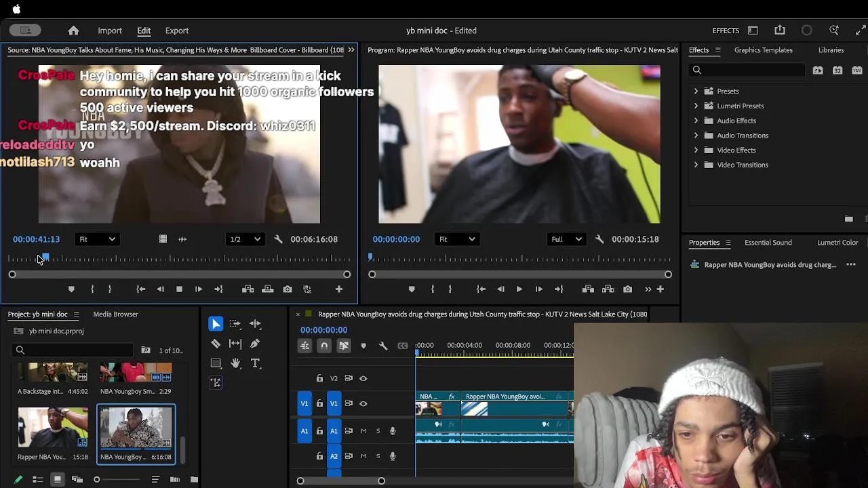This screenshot has height=488, width=868.
Task: Switch to Graphics Templates tab
Action: pos(763,50)
